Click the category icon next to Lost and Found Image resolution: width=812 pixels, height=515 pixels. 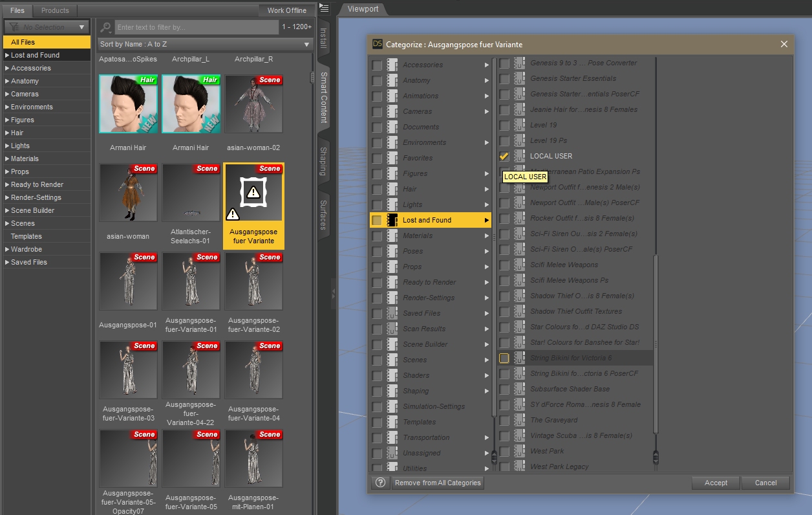(x=392, y=220)
